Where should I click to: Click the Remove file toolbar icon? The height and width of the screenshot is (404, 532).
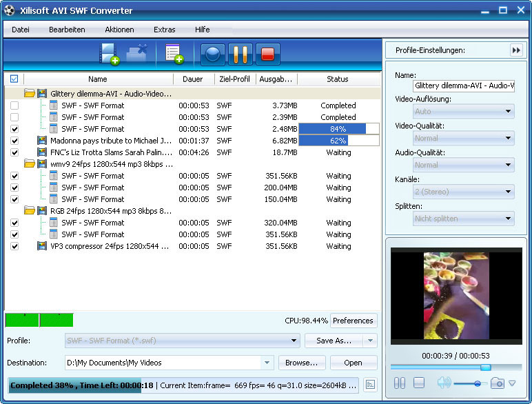point(136,54)
